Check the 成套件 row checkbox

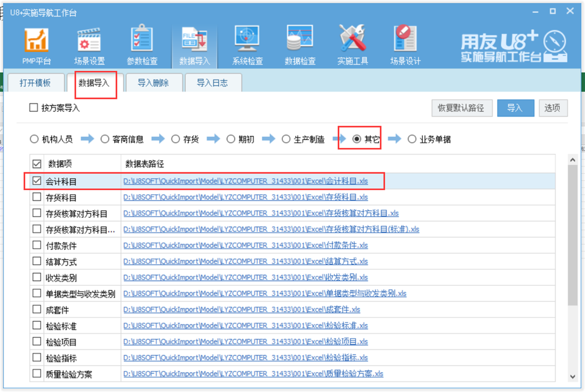point(37,309)
